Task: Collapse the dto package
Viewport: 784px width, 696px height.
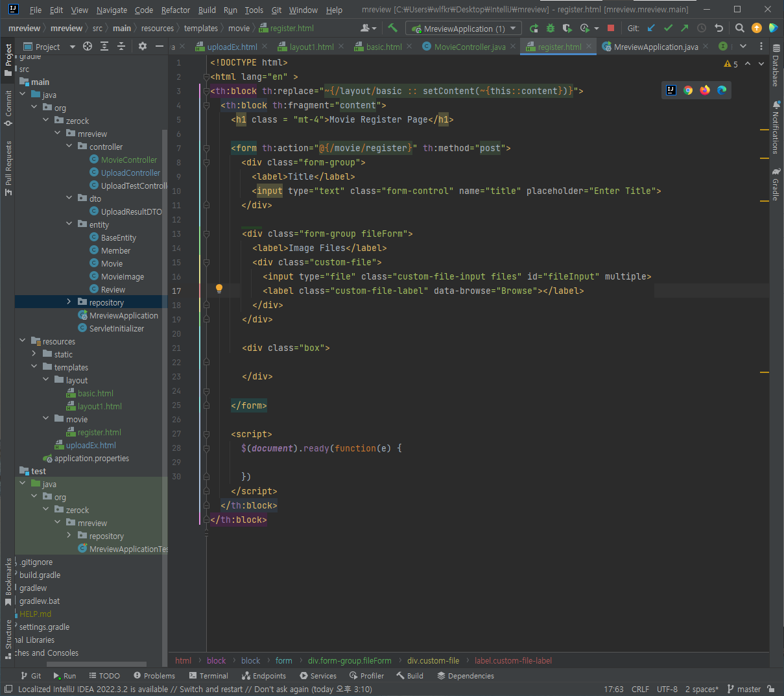Action: (69, 198)
